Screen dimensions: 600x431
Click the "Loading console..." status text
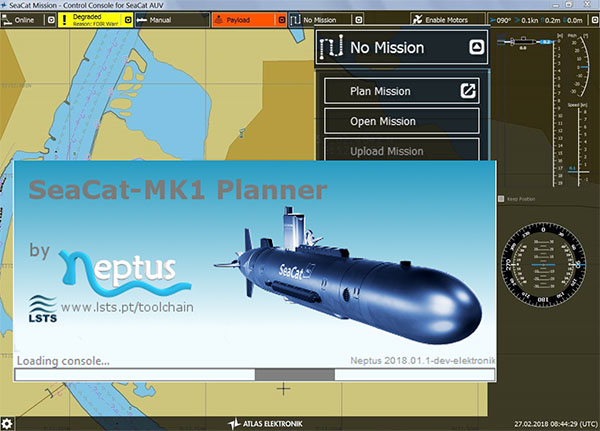(63, 361)
